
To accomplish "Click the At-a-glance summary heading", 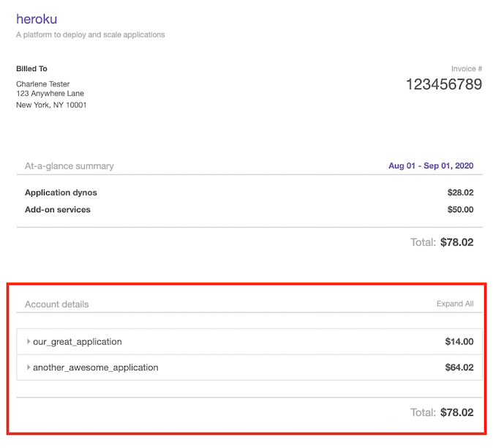I will 69,166.
